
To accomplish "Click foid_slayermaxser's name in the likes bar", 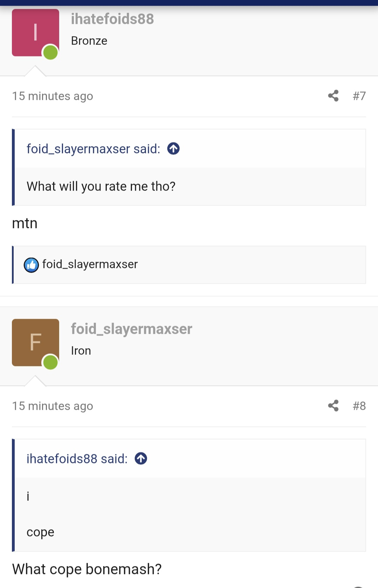I will point(90,264).
